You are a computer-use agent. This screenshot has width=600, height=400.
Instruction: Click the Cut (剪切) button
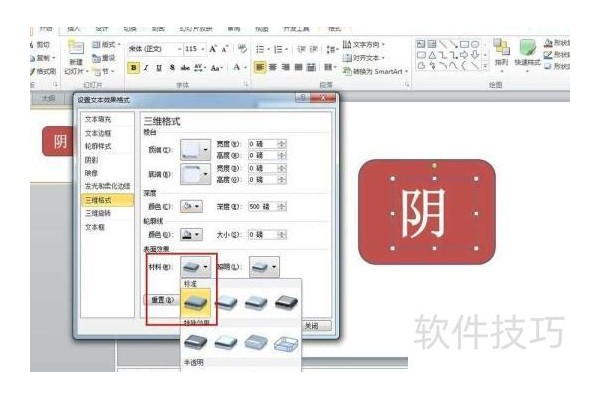pos(41,45)
